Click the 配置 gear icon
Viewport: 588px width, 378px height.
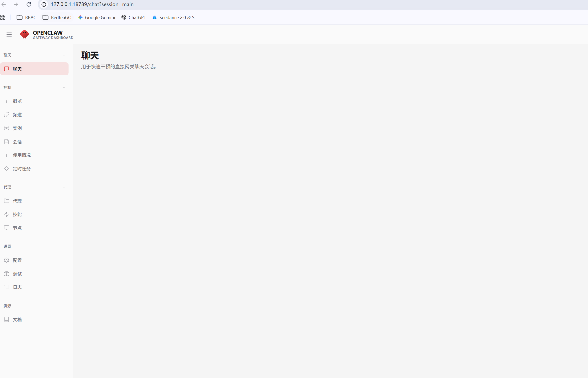click(x=7, y=260)
